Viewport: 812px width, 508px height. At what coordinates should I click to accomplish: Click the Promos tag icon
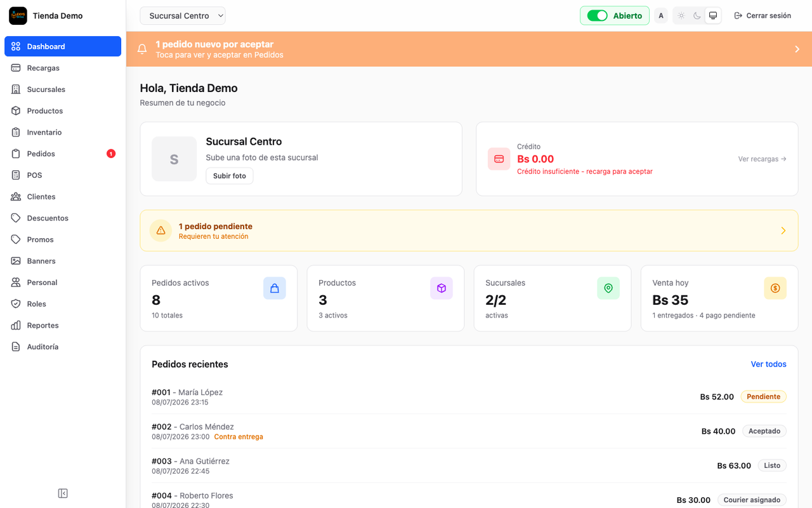[x=16, y=239]
